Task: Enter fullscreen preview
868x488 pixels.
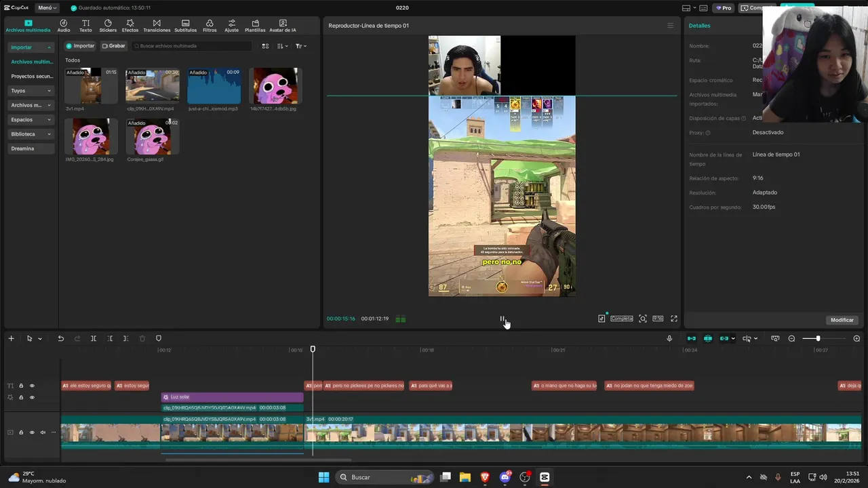Action: click(x=674, y=319)
